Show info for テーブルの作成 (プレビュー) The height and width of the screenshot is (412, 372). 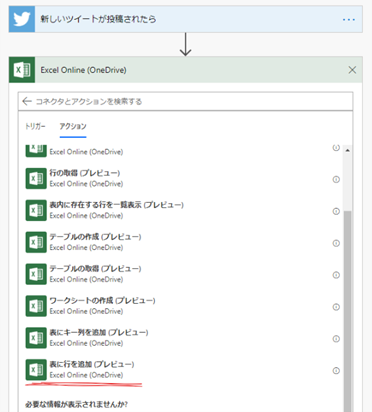[336, 243]
